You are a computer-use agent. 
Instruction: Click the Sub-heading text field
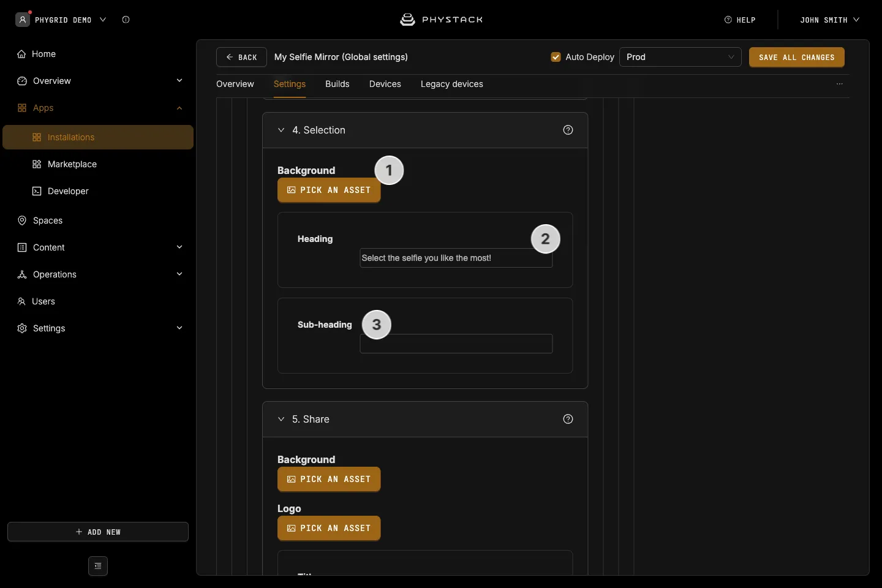pos(456,344)
